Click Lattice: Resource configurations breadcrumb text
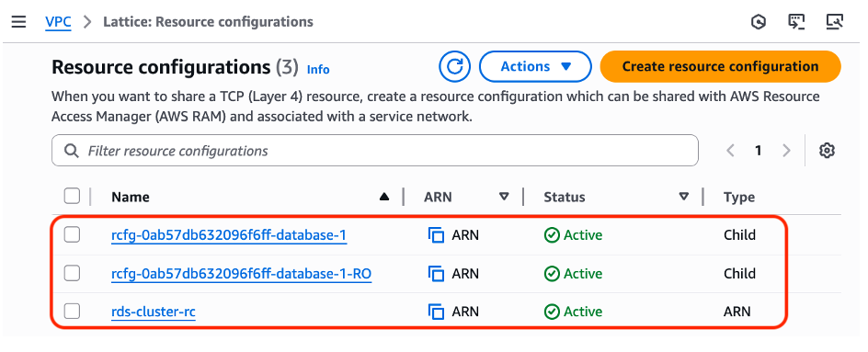The width and height of the screenshot is (868, 352). point(208,22)
